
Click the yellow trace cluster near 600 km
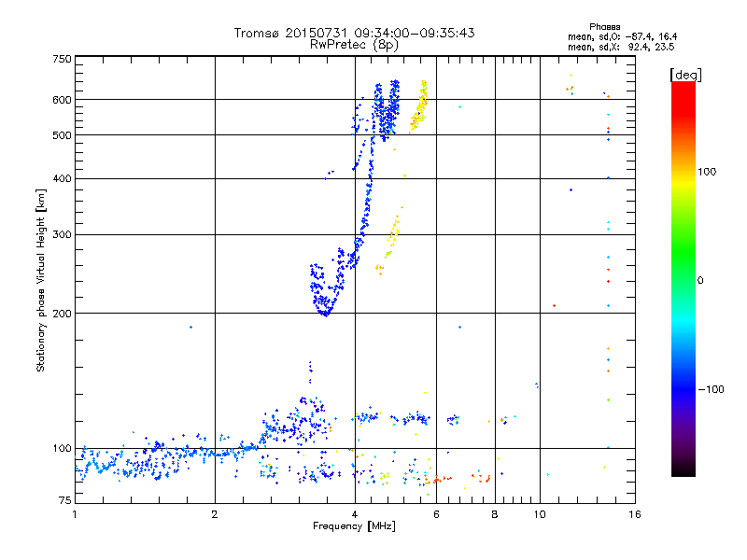pyautogui.click(x=418, y=107)
